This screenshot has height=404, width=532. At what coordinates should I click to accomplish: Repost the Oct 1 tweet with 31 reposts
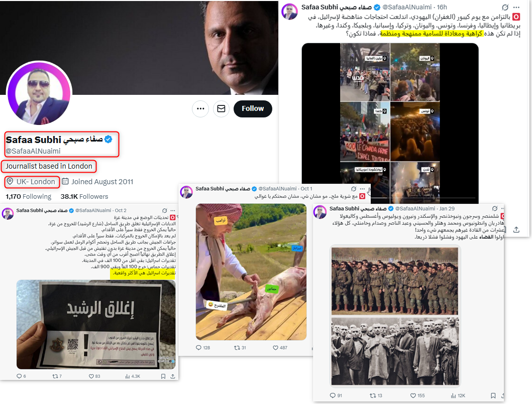tap(240, 348)
